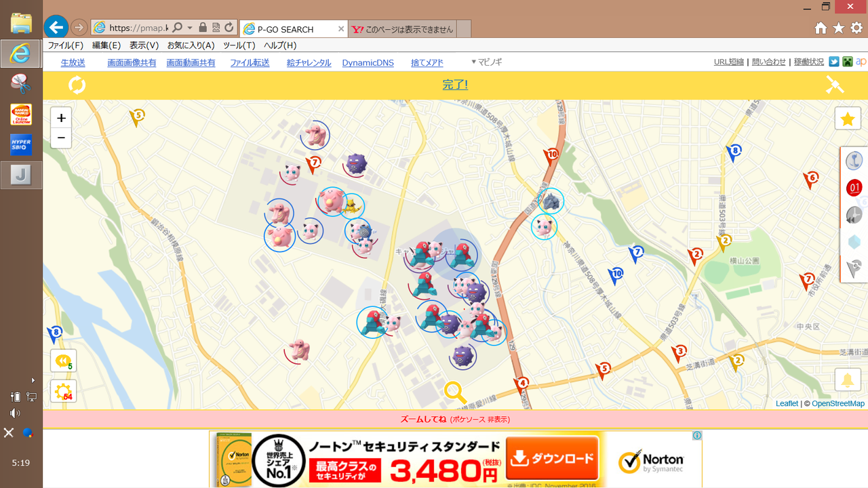This screenshot has width=868, height=488.
Task: Switch to the Yahoo このページは表示できません tab
Action: point(403,29)
